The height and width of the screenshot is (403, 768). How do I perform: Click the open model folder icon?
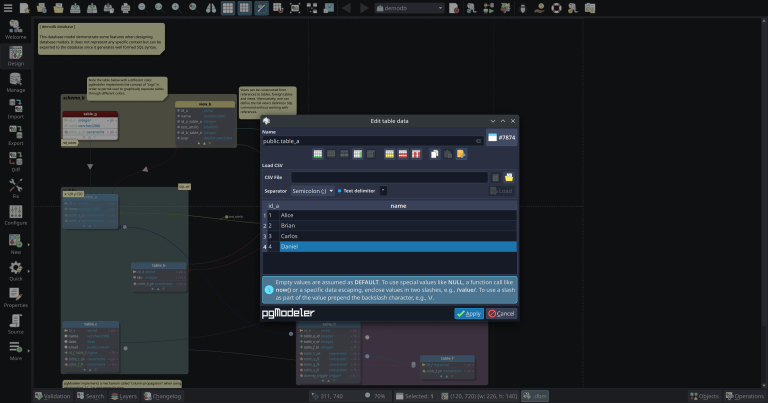click(58, 8)
